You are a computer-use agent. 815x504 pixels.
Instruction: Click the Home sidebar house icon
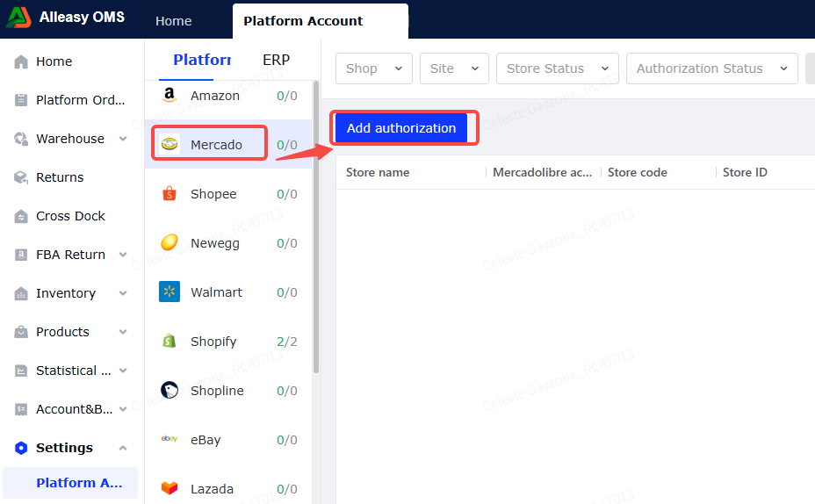(21, 61)
